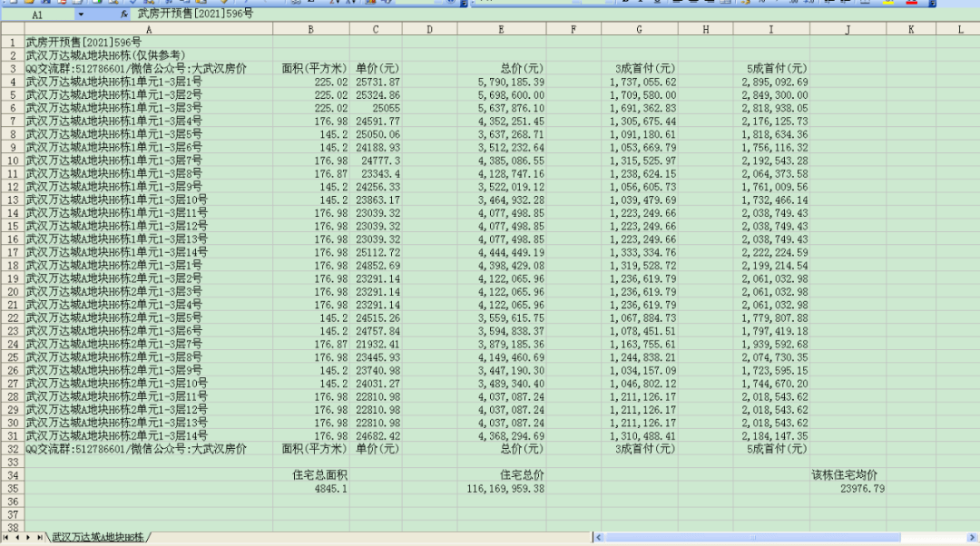The width and height of the screenshot is (980, 546).
Task: Select sheet tab 武汉万达城A地块H6栋
Action: click(x=98, y=537)
